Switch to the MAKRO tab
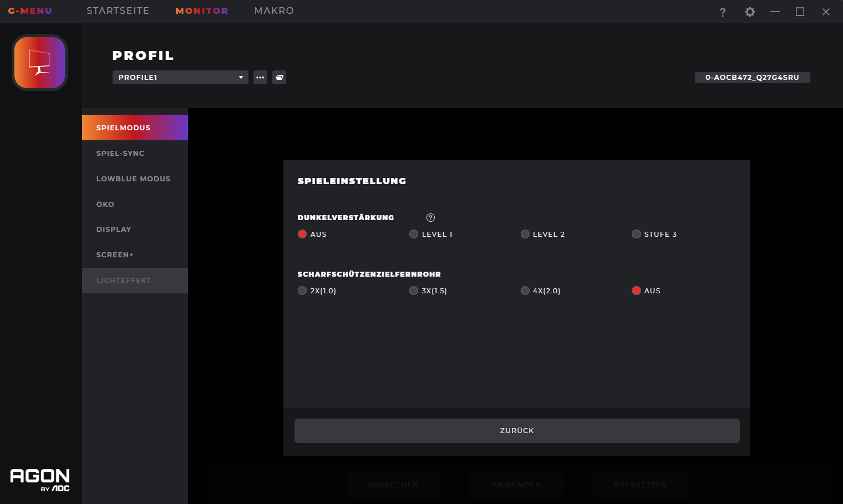The image size is (843, 504). [x=274, y=11]
